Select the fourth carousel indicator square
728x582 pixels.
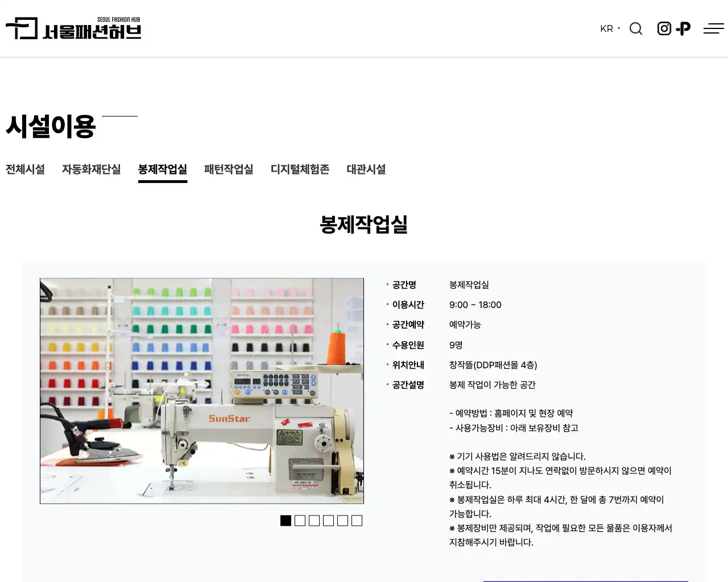point(328,520)
